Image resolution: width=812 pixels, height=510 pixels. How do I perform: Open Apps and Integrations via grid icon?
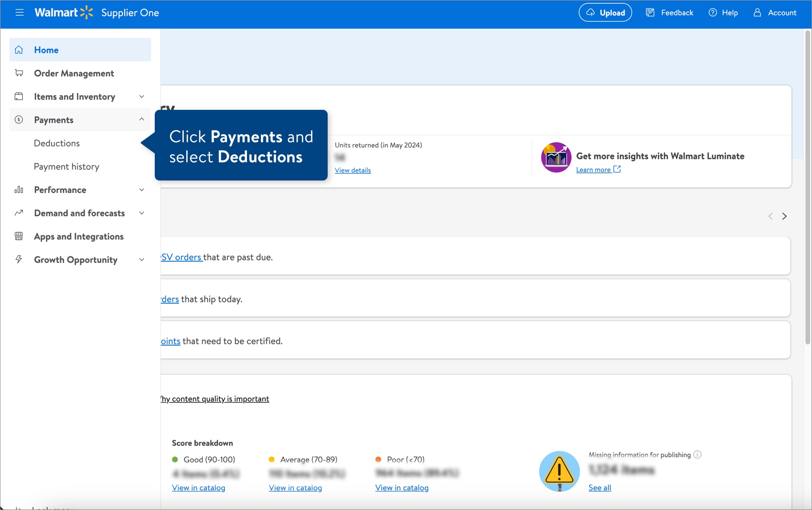click(x=19, y=236)
